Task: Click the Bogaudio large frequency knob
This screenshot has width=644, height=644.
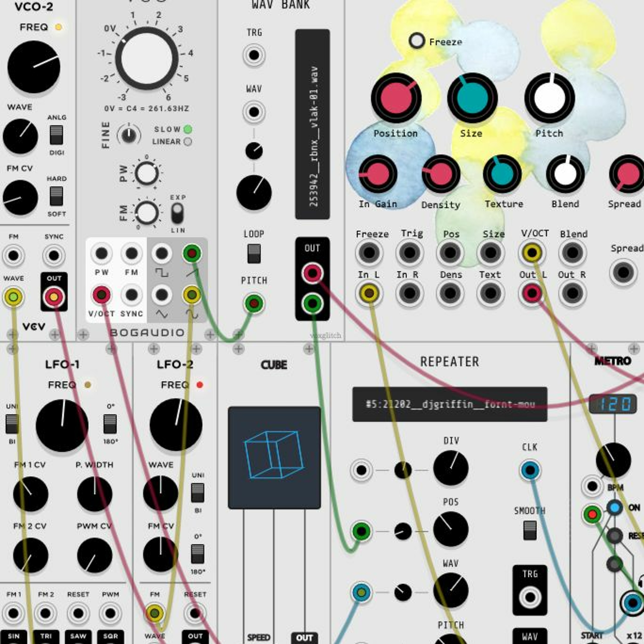Action: (147, 58)
